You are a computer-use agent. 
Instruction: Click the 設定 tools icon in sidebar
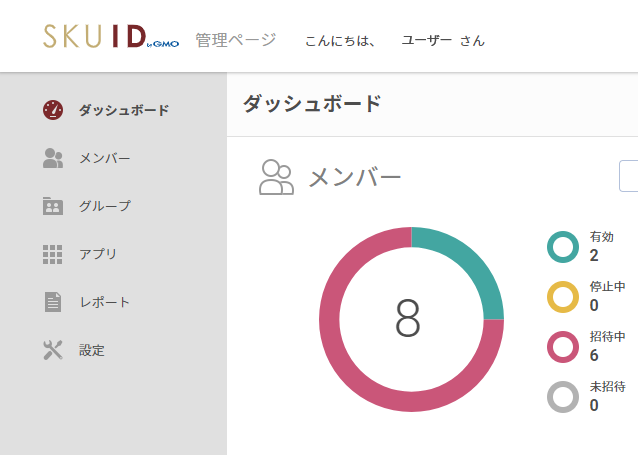coord(53,350)
